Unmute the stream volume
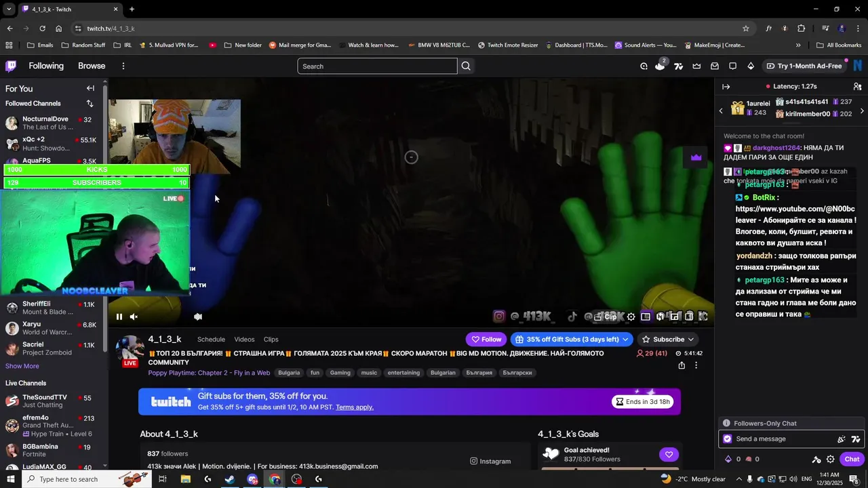Image resolution: width=868 pixels, height=488 pixels. click(x=134, y=317)
